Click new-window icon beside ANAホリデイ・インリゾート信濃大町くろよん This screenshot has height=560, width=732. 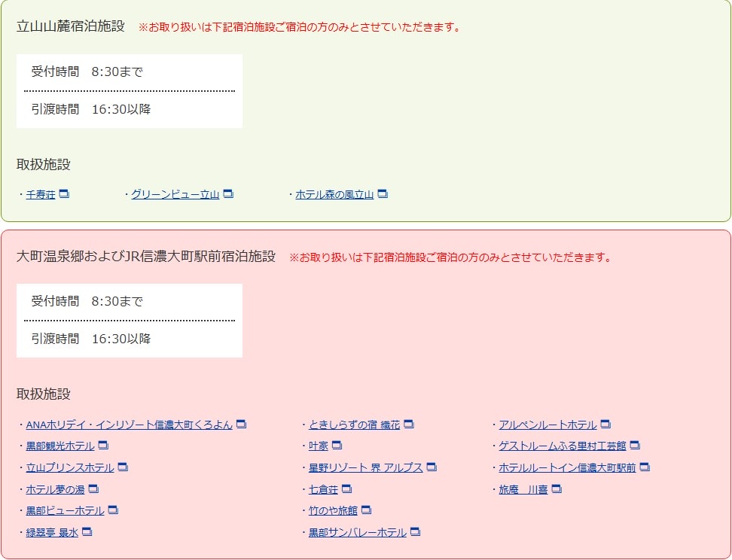click(x=241, y=424)
